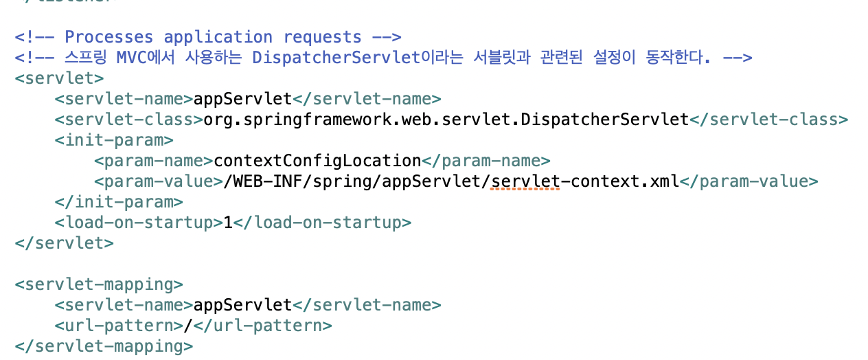Click the closing </init-param> tag
This screenshot has height=360, width=868.
119,202
